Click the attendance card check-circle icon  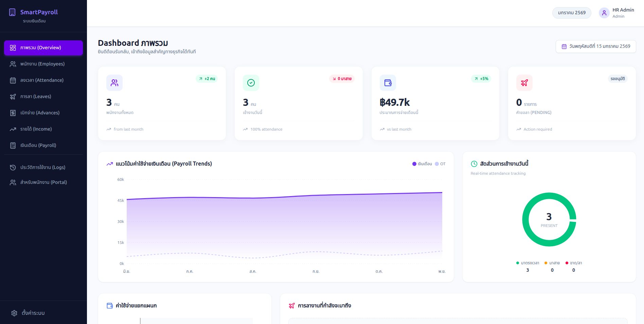(251, 83)
